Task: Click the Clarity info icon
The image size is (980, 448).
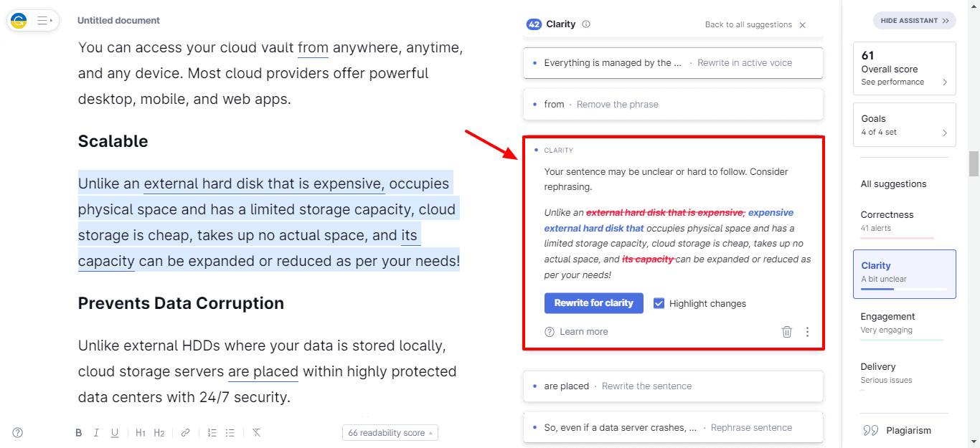Action: coord(586,24)
